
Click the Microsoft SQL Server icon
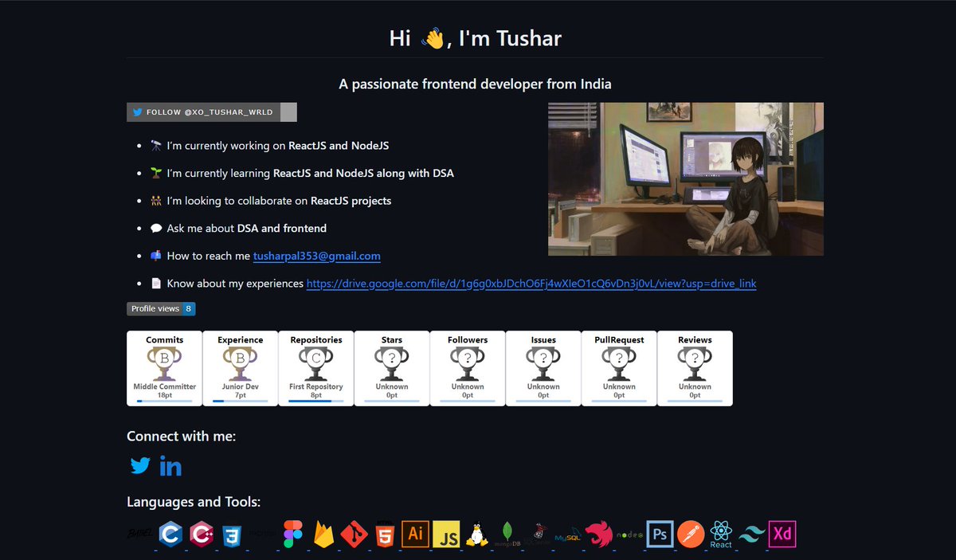539,535
